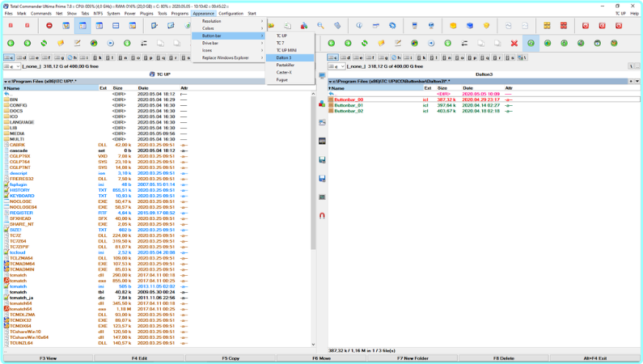Viewport: 643px width, 364px height.
Task: Click the blue circular sync icon in top toolbar
Action: pyautogui.click(x=392, y=26)
